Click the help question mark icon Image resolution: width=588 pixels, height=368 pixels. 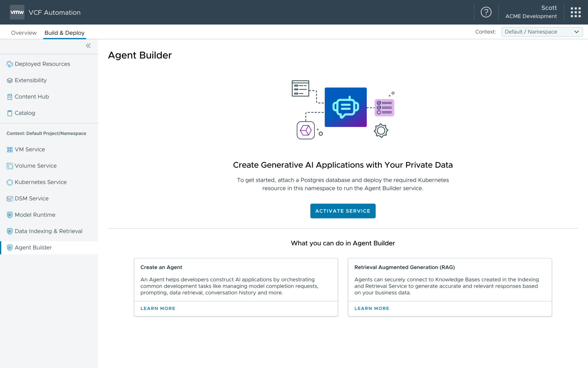[x=486, y=12]
